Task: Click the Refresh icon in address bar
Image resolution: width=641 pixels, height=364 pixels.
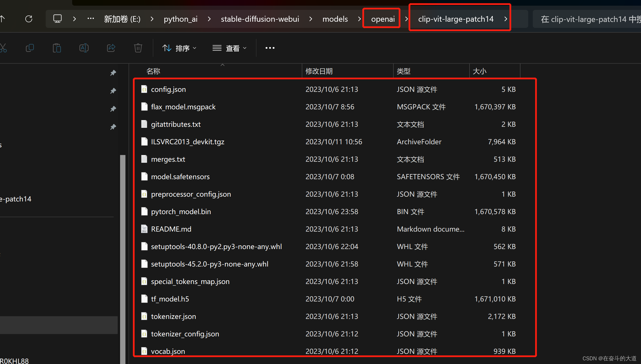Action: [x=29, y=19]
